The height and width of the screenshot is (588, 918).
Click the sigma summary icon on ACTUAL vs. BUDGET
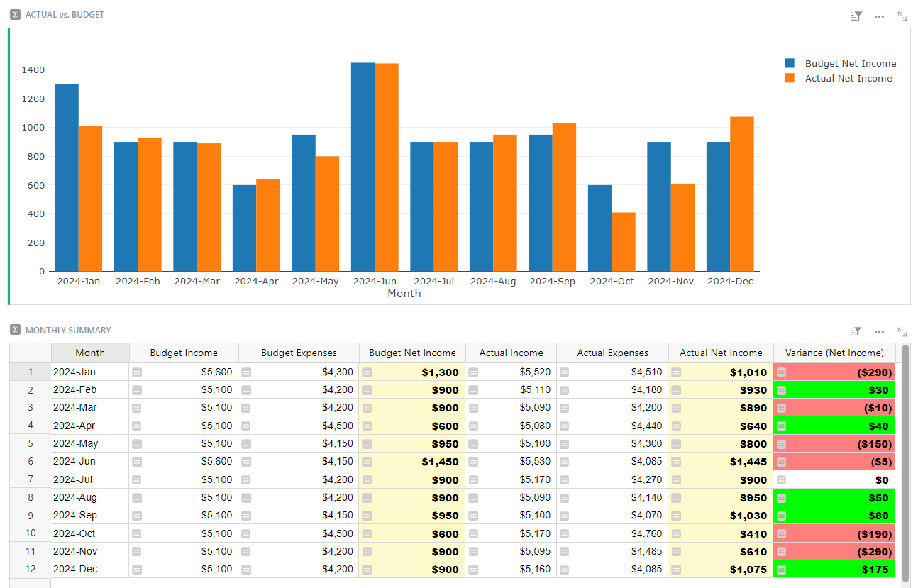click(13, 13)
